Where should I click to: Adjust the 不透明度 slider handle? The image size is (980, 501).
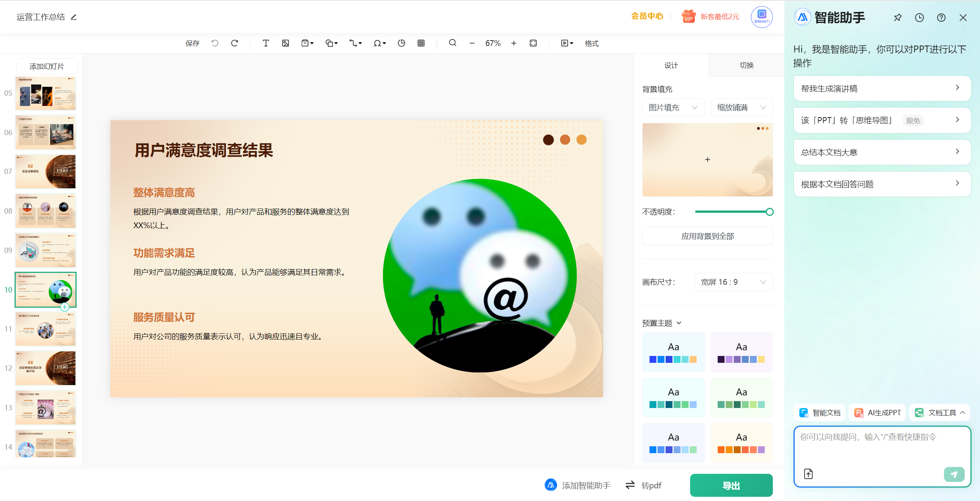click(x=769, y=212)
